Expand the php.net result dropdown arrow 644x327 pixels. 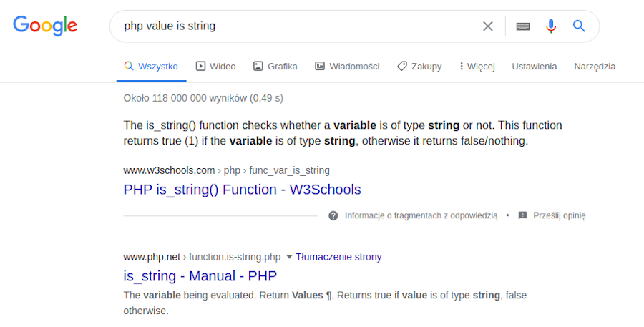tap(290, 257)
